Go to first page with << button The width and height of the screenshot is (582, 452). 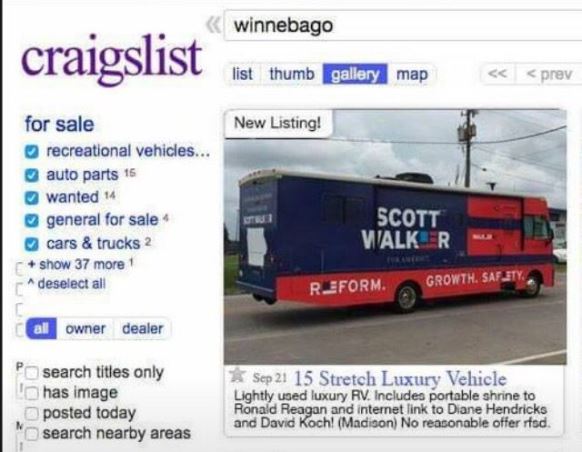[x=497, y=74]
